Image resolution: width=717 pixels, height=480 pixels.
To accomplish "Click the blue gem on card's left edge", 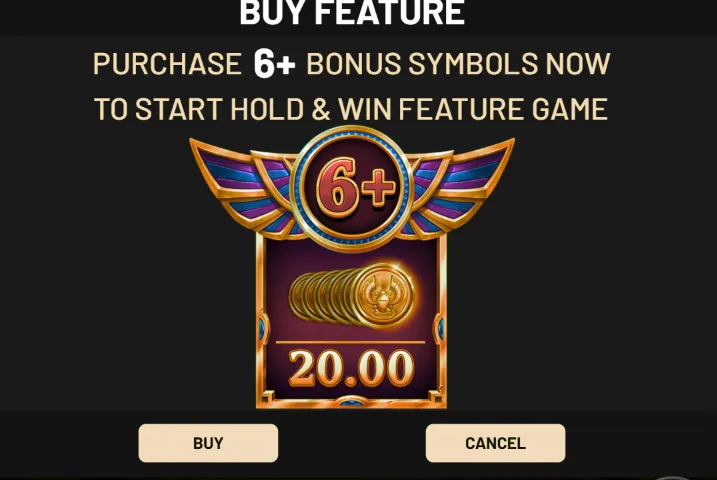I will pyautogui.click(x=262, y=329).
